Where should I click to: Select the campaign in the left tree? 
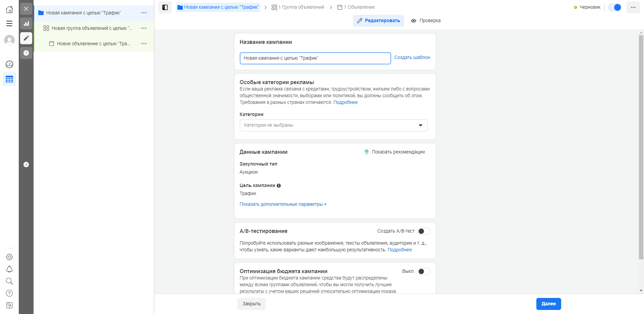coord(94,13)
